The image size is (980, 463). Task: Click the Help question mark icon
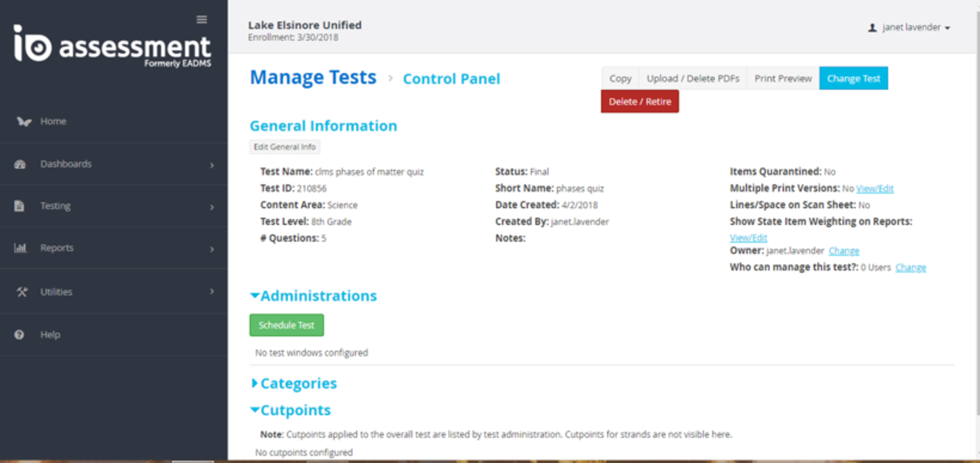pyautogui.click(x=19, y=335)
